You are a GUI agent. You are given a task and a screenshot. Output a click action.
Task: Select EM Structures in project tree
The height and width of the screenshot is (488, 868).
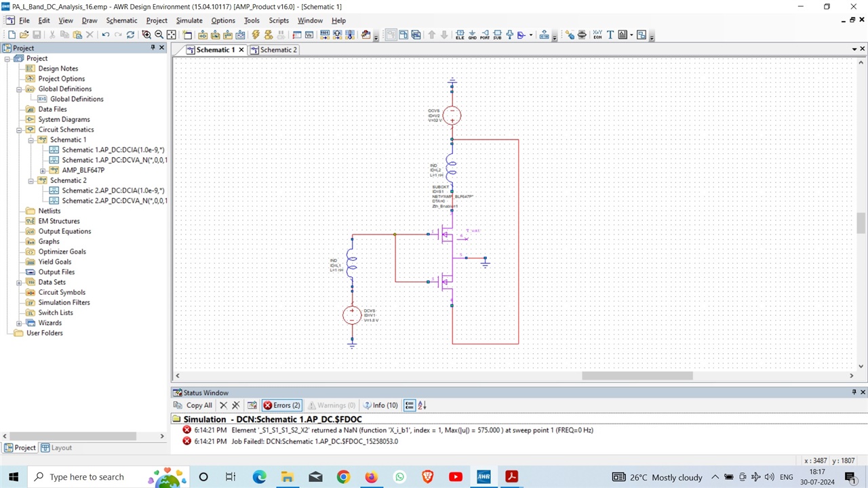[58, 221]
